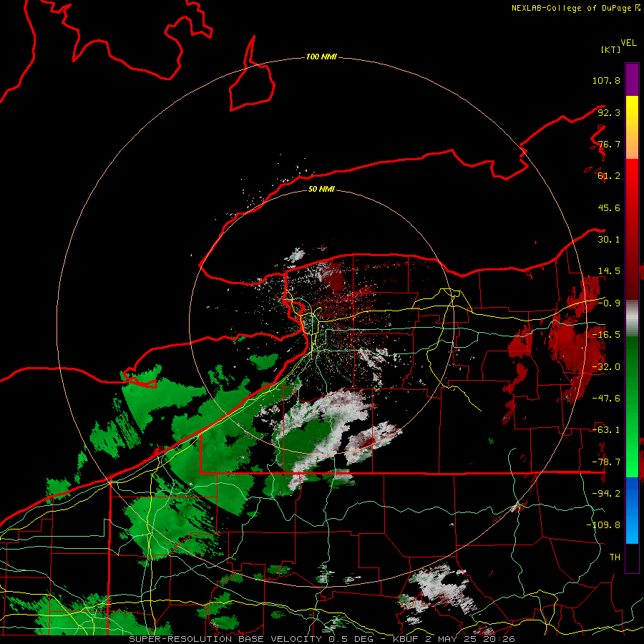Click the 14.5 velocity scale label
This screenshot has height=644, width=644.
coord(609,271)
